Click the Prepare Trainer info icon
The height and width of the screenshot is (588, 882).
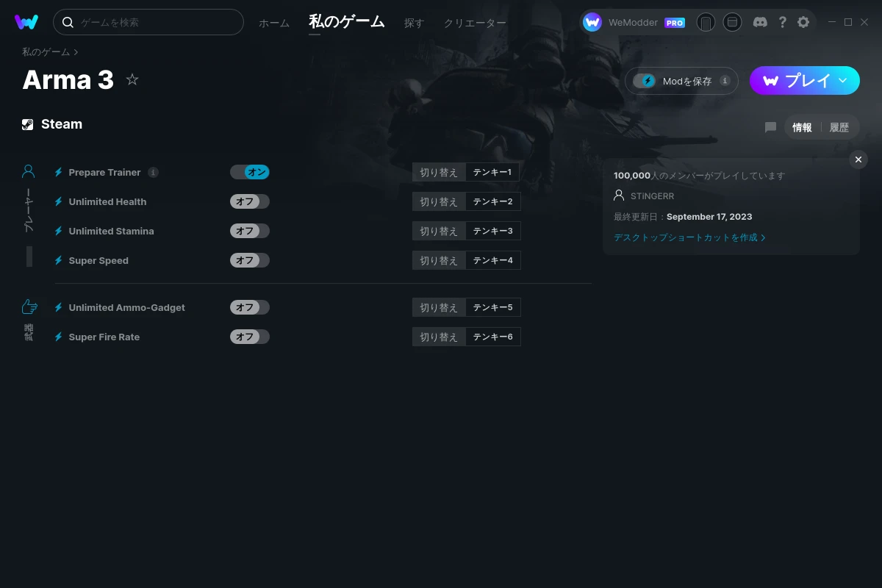(153, 172)
